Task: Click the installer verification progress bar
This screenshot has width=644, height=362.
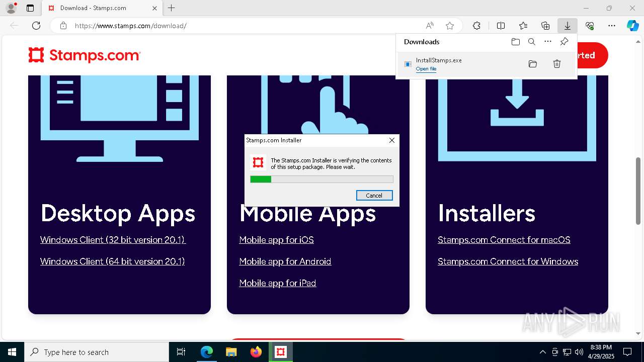Action: [321, 179]
